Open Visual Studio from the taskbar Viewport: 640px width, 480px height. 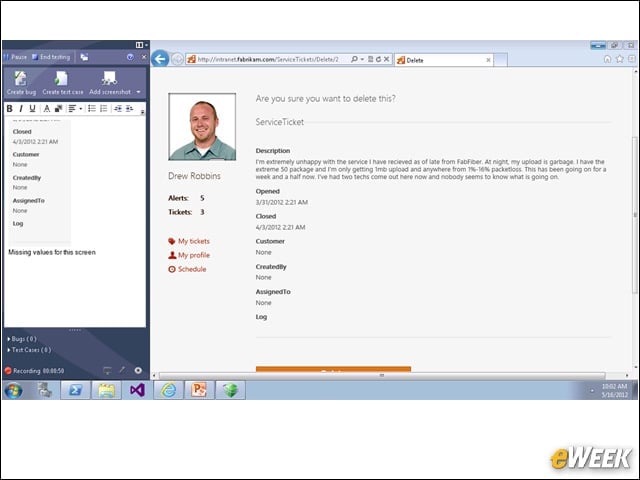click(x=137, y=390)
